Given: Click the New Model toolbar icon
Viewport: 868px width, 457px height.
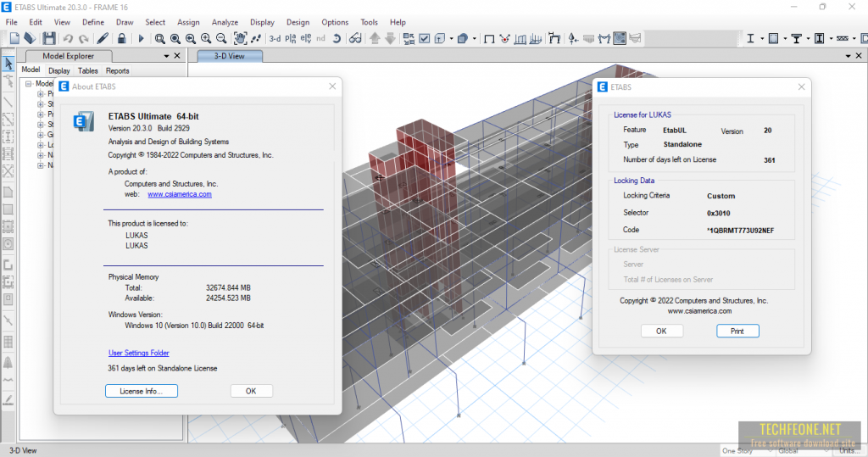Looking at the screenshot, I should (x=14, y=38).
